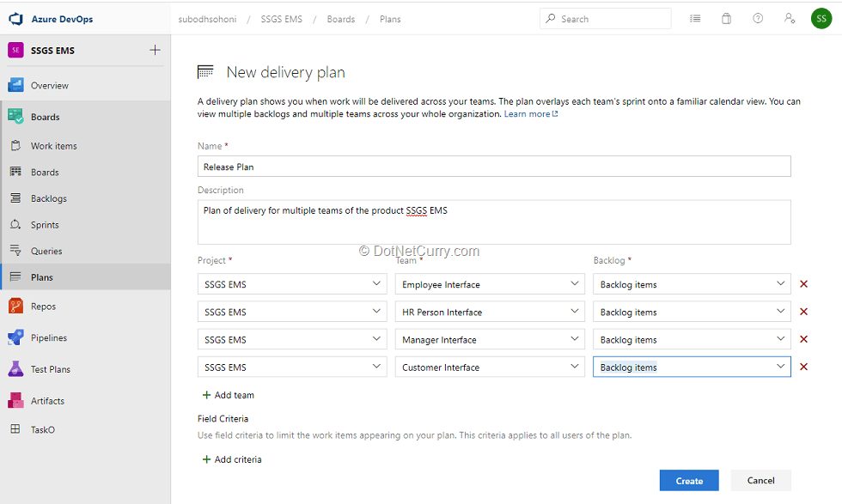
Task: Click Add criteria
Action: pyautogui.click(x=232, y=459)
